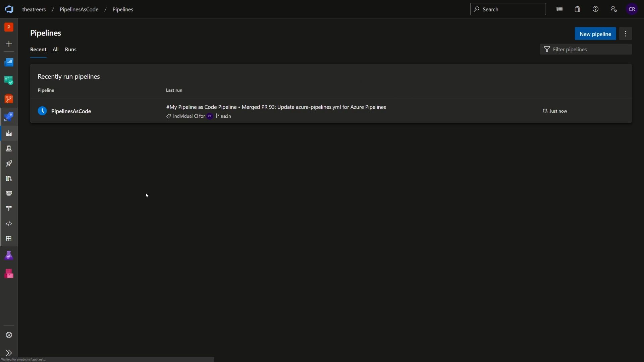
Task: Open Deployment groups in the sidebar
Action: [9, 208]
